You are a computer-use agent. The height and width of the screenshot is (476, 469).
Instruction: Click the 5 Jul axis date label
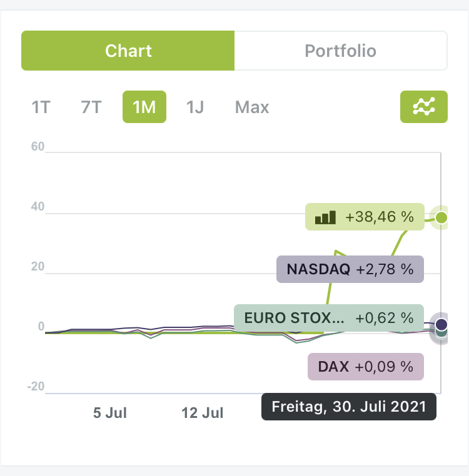click(110, 413)
